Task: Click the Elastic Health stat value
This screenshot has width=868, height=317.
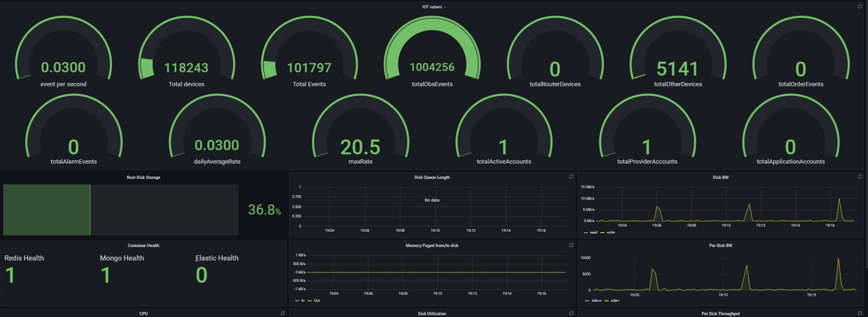Action: click(x=201, y=275)
